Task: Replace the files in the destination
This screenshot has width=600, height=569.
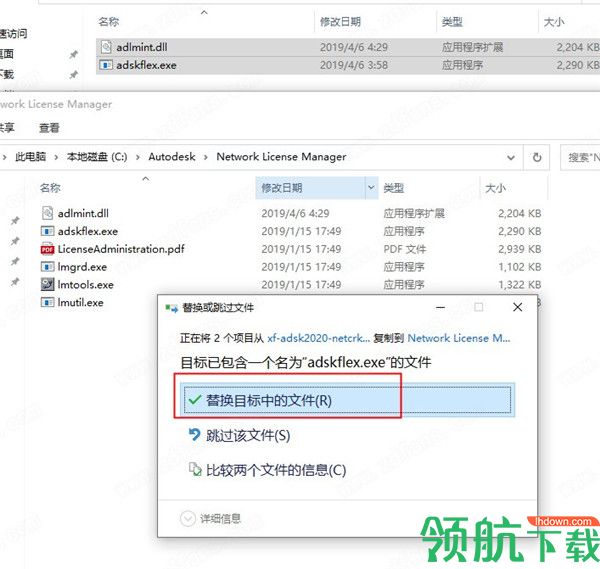Action: click(347, 400)
